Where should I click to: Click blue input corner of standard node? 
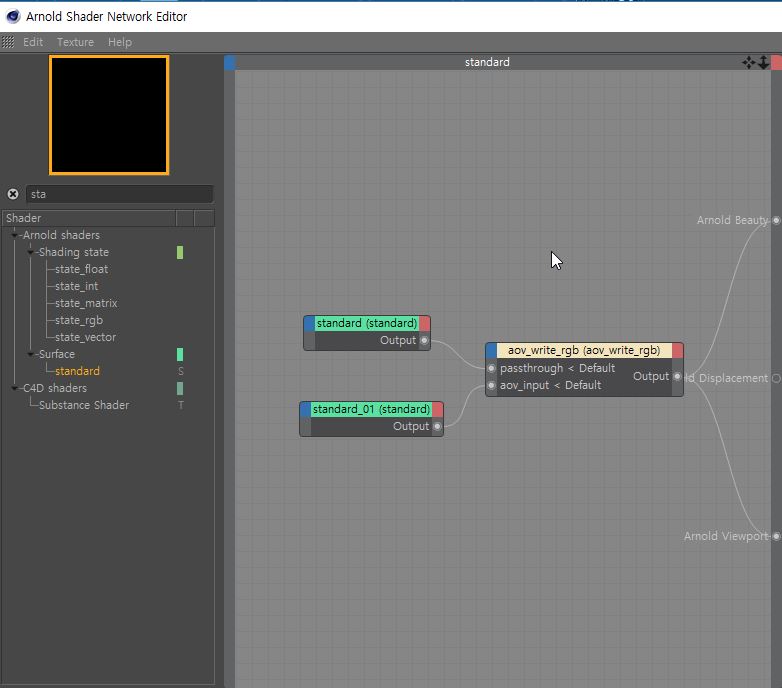point(309,323)
